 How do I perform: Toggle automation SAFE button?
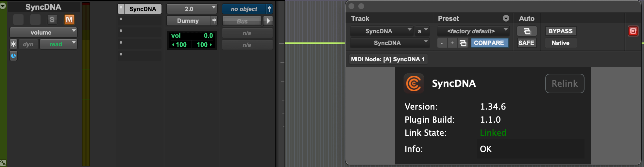pyautogui.click(x=526, y=43)
